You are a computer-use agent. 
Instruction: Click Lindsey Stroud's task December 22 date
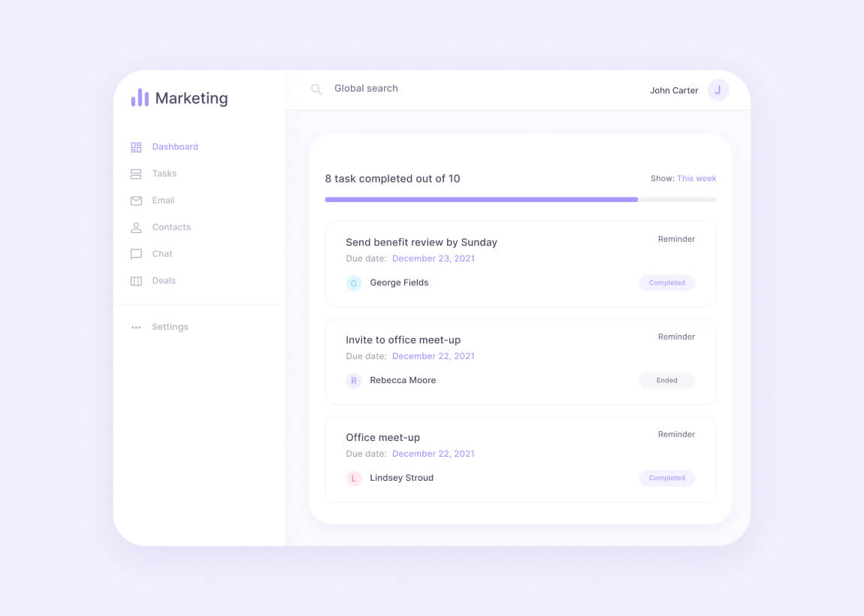point(433,454)
